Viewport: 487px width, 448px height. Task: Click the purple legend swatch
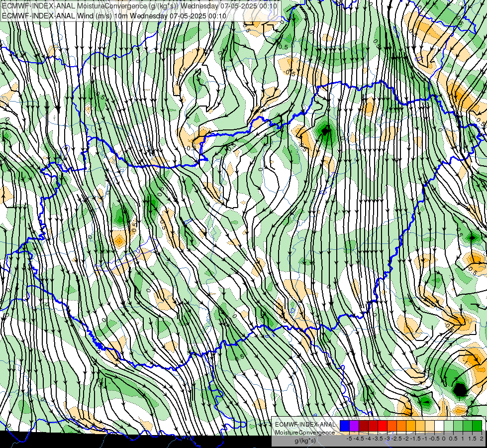click(x=354, y=426)
